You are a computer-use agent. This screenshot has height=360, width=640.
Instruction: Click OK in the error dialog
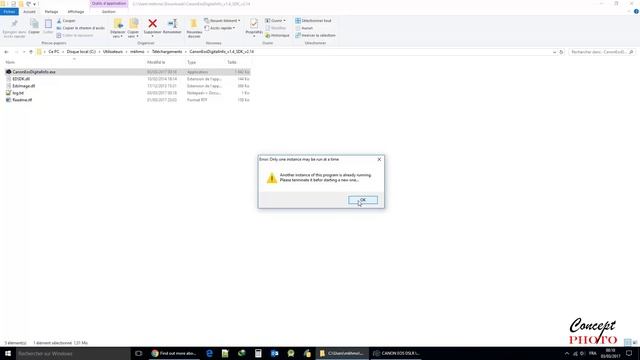click(x=363, y=200)
